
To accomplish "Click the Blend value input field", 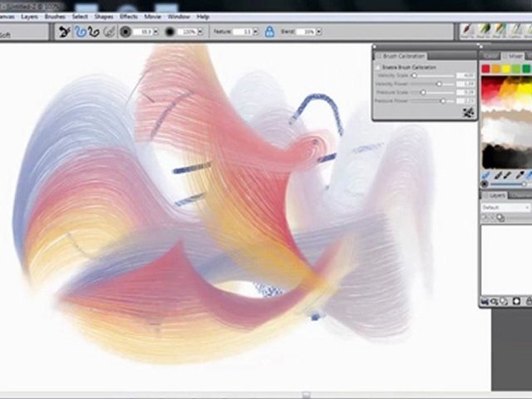I will coord(306,32).
